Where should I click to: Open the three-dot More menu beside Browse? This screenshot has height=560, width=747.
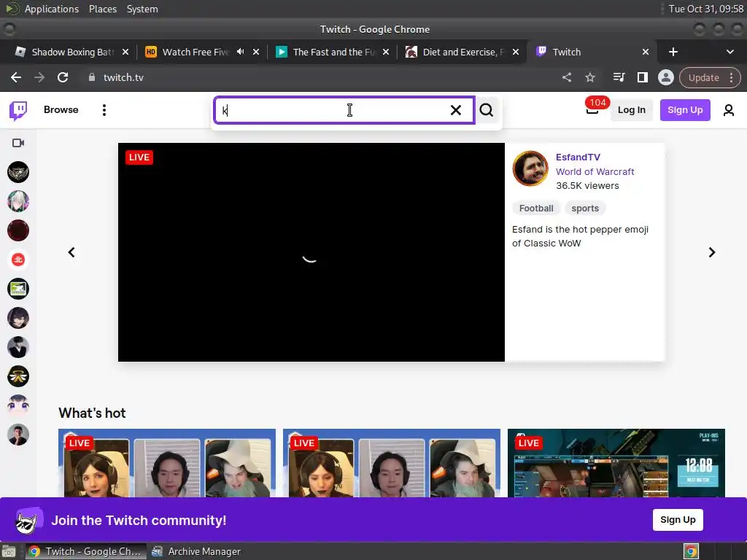104,110
